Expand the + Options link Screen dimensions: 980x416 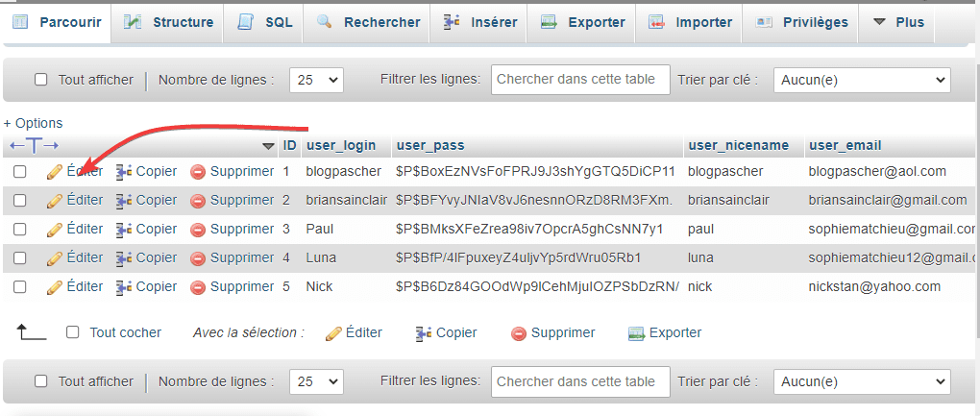pos(33,123)
